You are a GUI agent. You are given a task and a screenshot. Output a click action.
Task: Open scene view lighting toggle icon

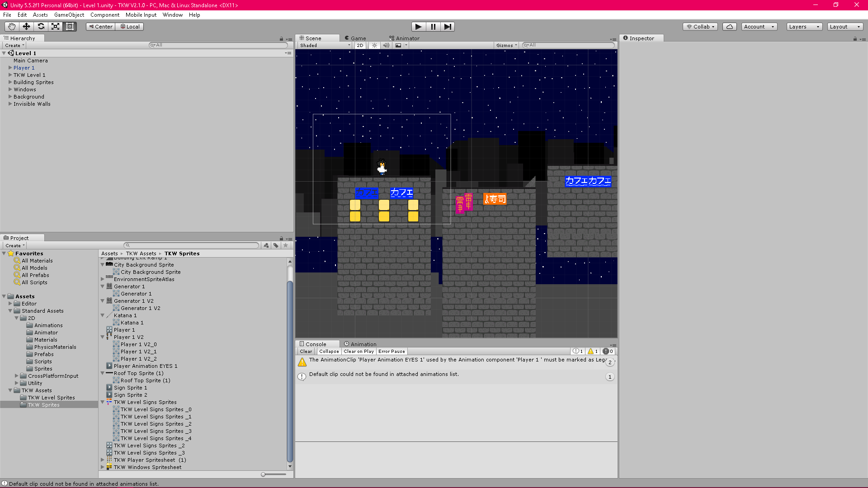coord(374,45)
